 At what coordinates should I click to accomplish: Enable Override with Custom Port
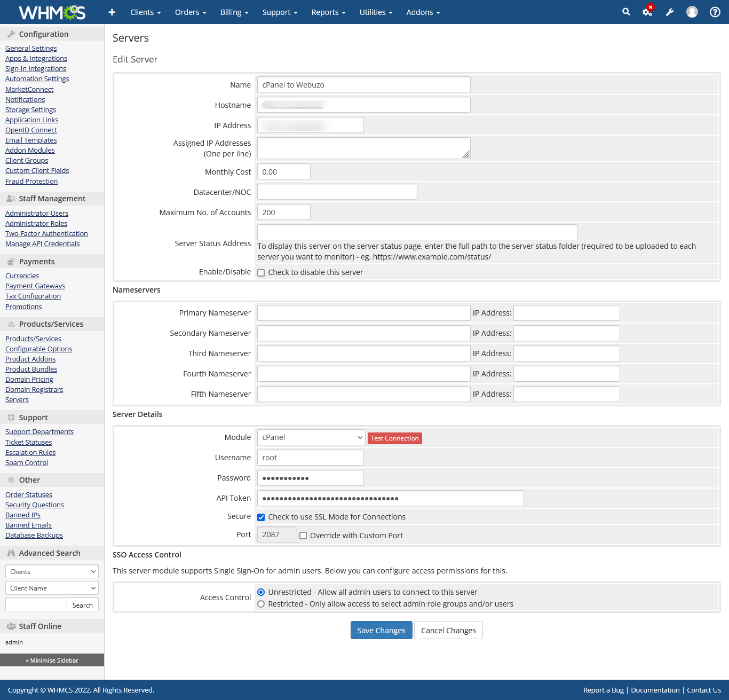303,536
